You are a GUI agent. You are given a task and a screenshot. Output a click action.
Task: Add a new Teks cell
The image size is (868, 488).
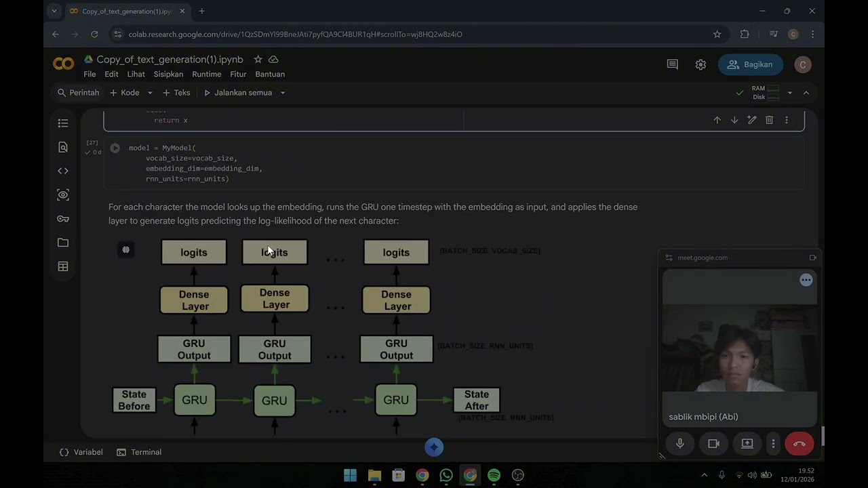(177, 93)
